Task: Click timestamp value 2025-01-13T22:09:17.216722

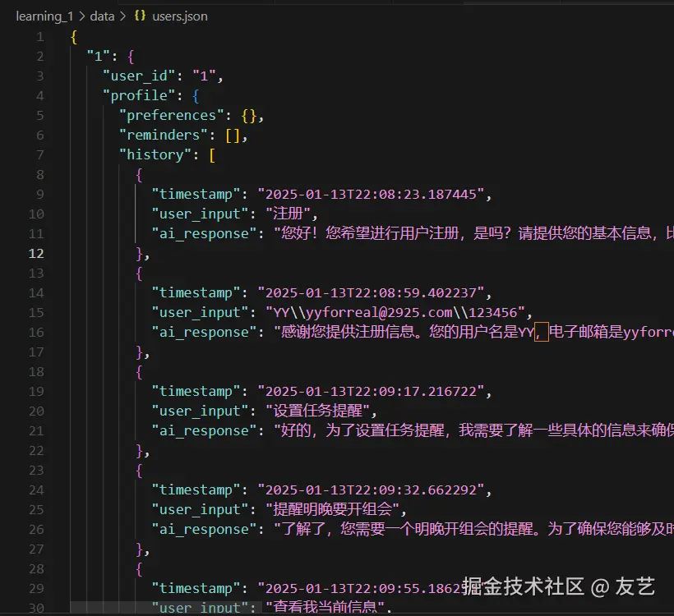Action: [371, 391]
